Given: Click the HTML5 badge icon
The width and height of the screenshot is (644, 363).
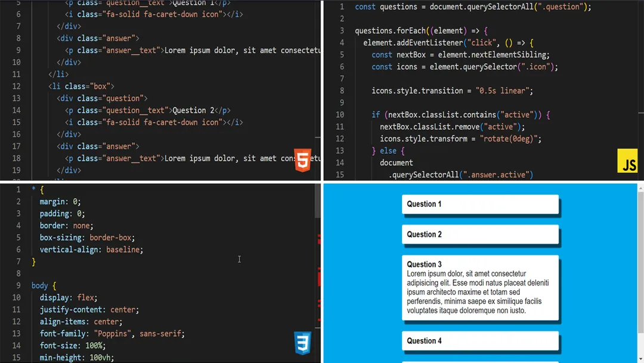Looking at the screenshot, I should [x=303, y=160].
